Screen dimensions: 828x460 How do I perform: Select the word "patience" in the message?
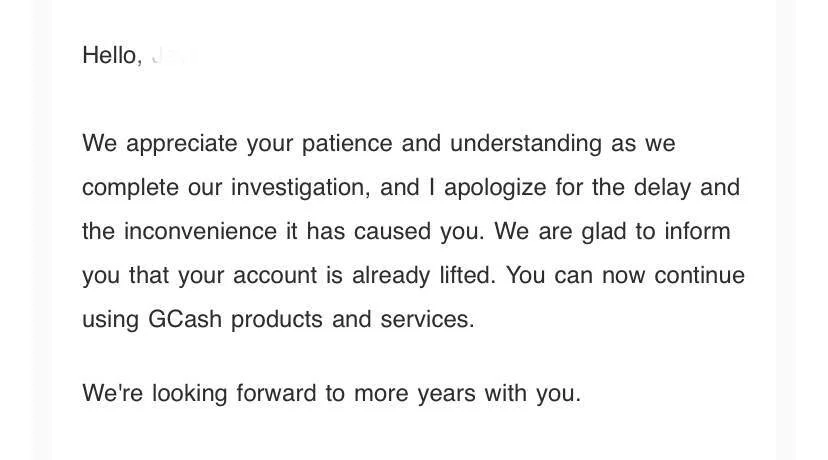point(347,144)
